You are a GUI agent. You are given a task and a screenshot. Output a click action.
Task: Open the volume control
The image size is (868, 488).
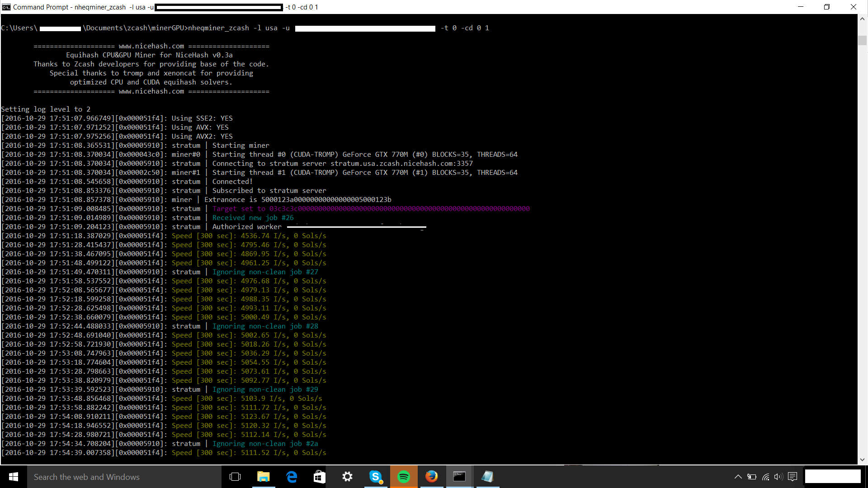coord(778,477)
